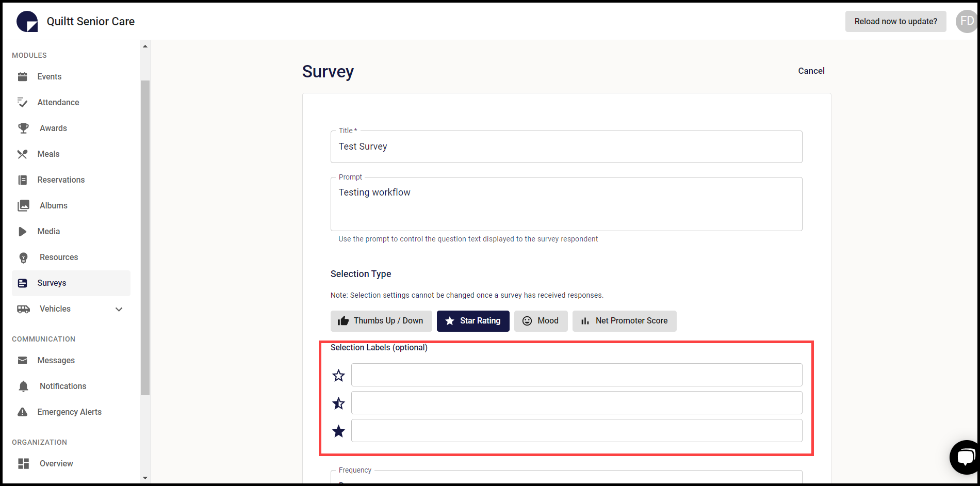Click Reload now to update button
The height and width of the screenshot is (486, 980).
(896, 22)
